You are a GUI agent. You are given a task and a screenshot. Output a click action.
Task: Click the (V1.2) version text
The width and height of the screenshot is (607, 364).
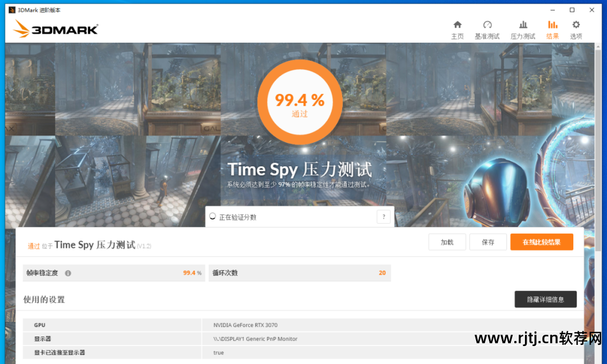144,247
